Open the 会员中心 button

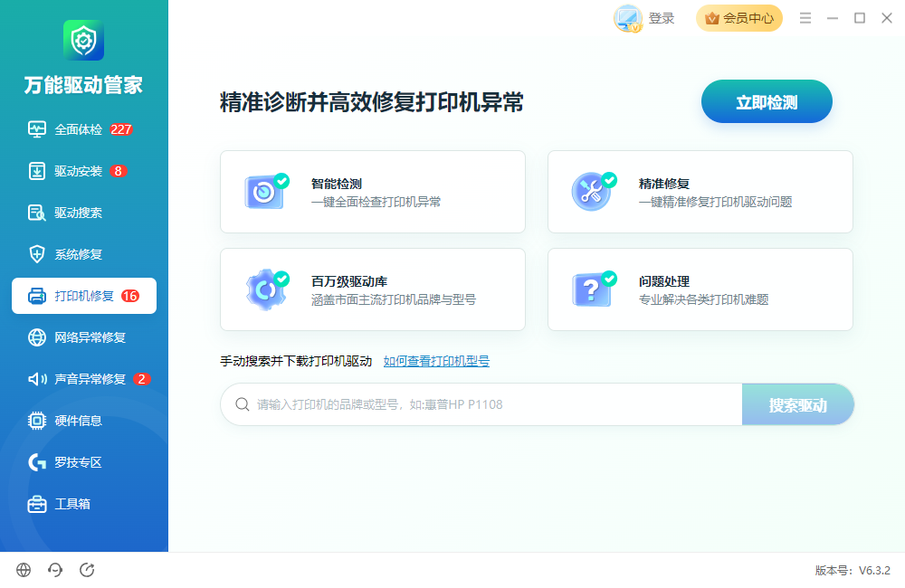[x=739, y=18]
